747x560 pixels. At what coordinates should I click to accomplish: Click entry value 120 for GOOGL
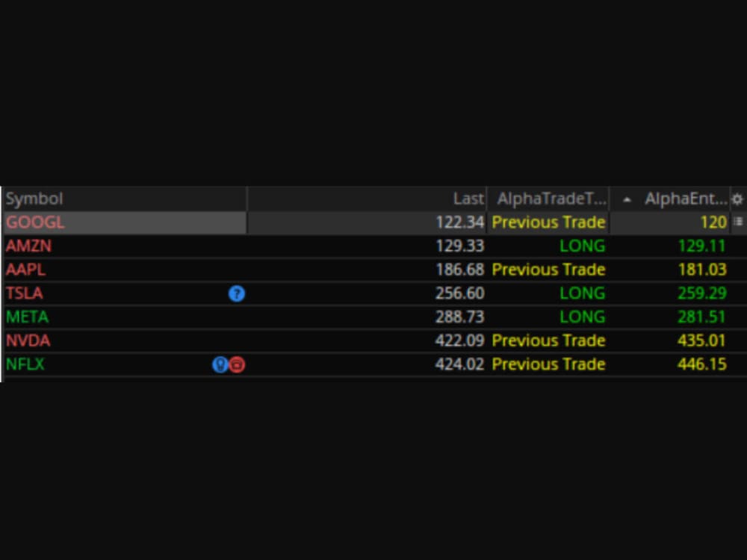713,223
